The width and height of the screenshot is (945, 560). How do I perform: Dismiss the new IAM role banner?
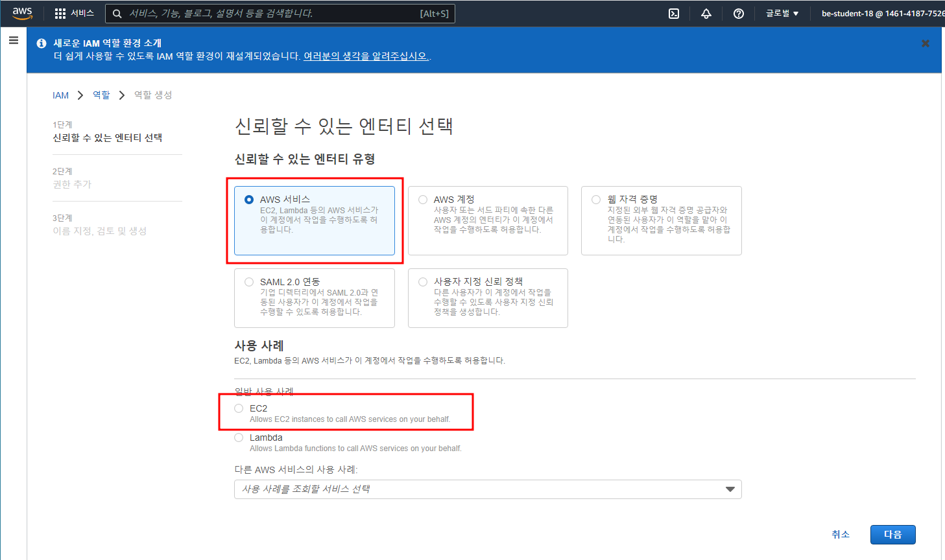926,43
